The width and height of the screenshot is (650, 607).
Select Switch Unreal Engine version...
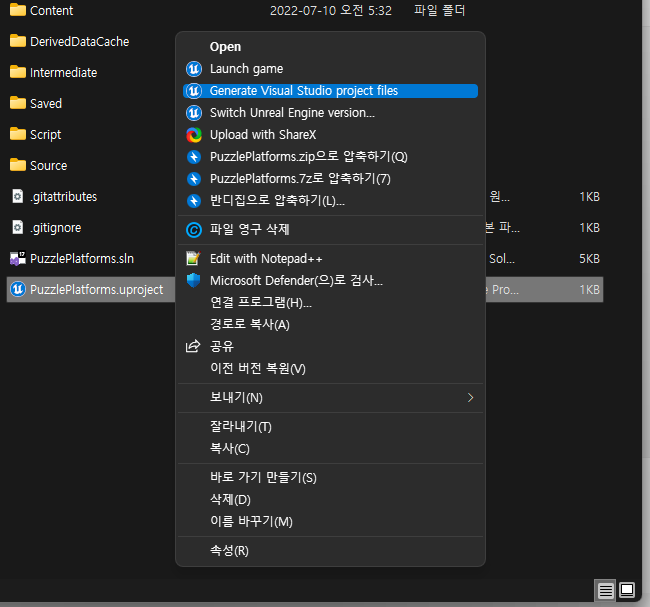330,113
